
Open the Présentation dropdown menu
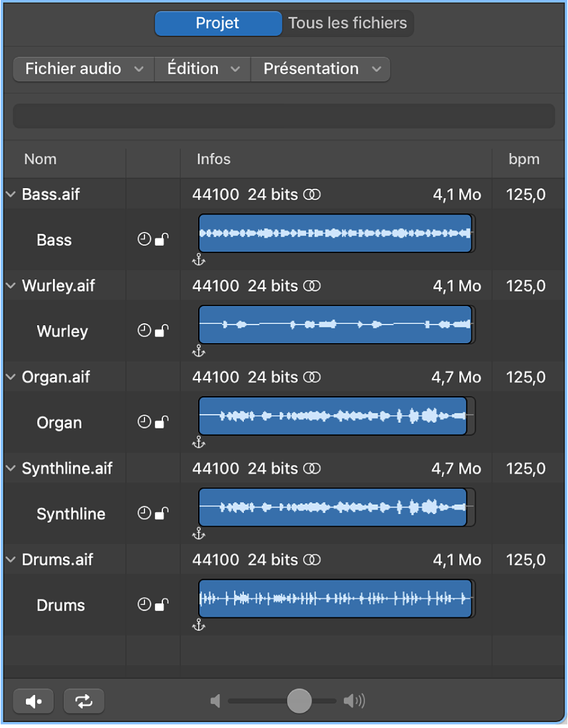[x=320, y=69]
